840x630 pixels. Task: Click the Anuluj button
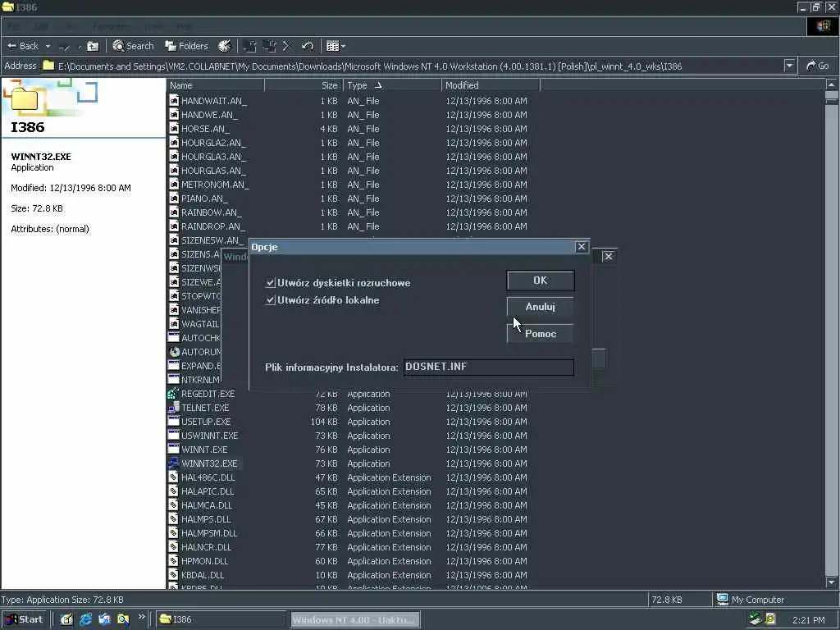click(540, 307)
